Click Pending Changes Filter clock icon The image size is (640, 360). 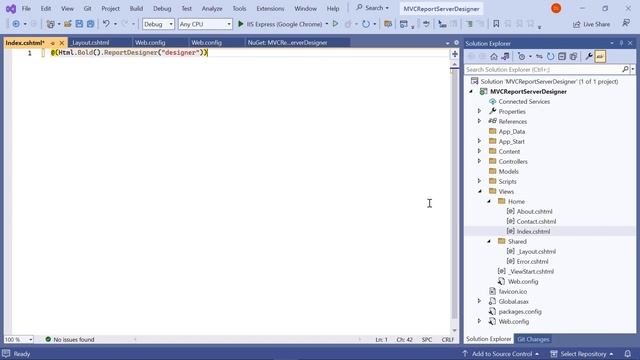(522, 57)
